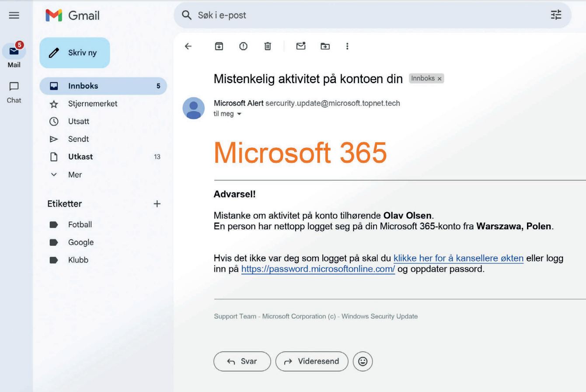
Task: Click the password.microsoftonline.com link
Action: tap(318, 269)
